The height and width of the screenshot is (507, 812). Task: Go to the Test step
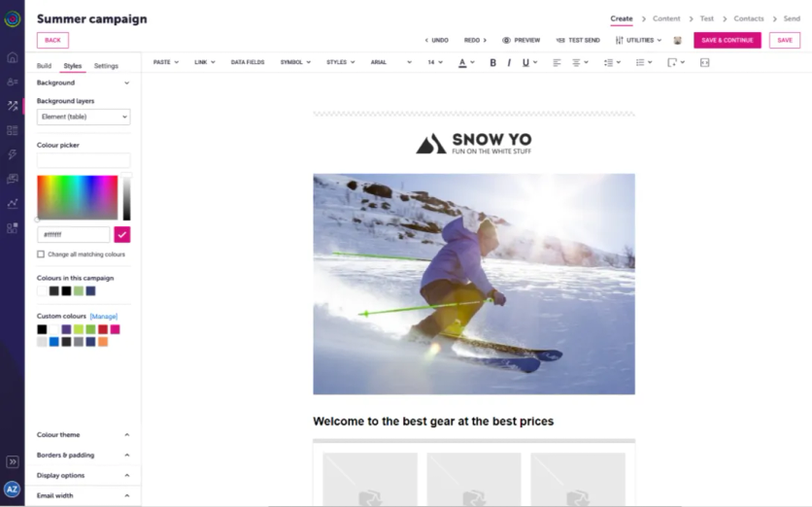[x=706, y=18]
